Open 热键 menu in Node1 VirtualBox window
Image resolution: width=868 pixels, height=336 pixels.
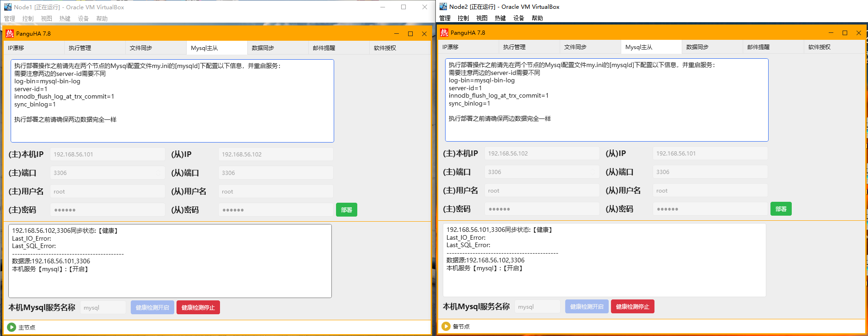tap(65, 19)
